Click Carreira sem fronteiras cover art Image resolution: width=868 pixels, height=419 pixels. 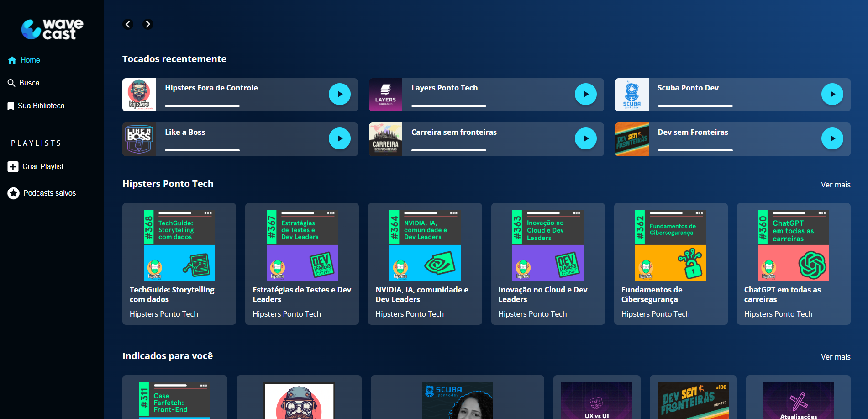385,139
